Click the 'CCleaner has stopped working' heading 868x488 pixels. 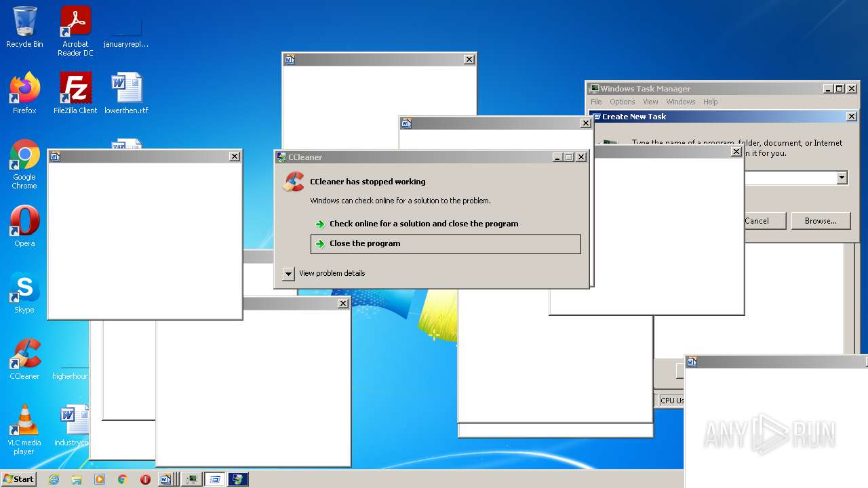(x=368, y=182)
